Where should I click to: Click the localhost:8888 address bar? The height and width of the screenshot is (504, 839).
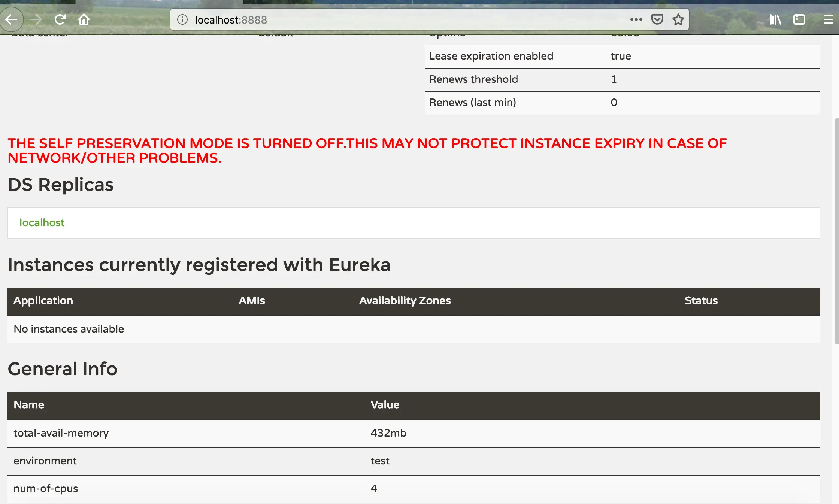coord(375,19)
